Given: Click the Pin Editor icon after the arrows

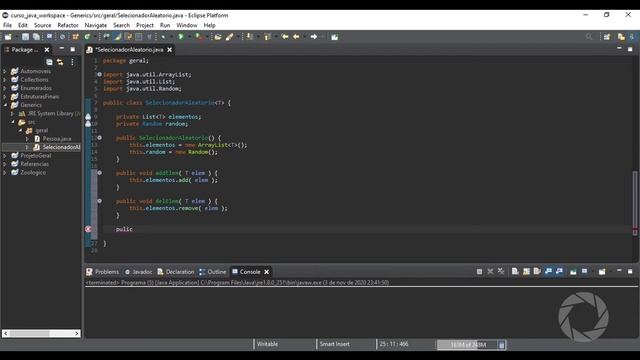Looking at the screenshot, I should [334, 37].
